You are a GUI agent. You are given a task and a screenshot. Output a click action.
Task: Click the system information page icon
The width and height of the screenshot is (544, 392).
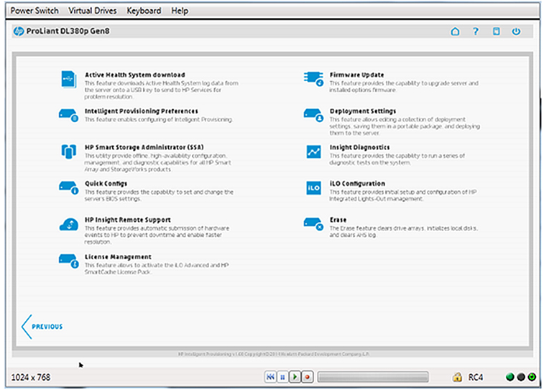496,32
